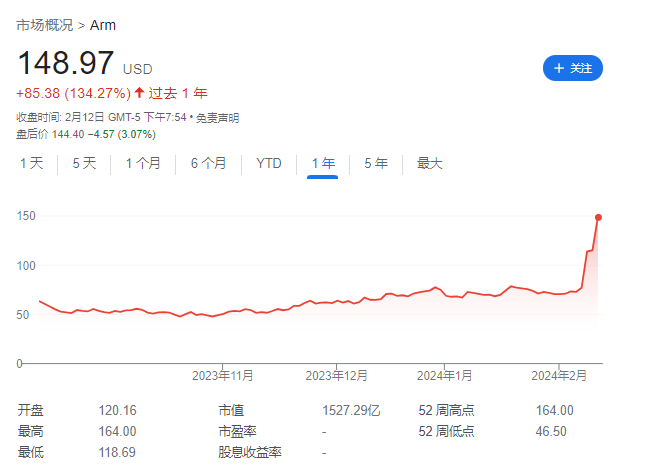Choose the 5 年 range tab
Screen dimensions: 646x470
point(376,164)
